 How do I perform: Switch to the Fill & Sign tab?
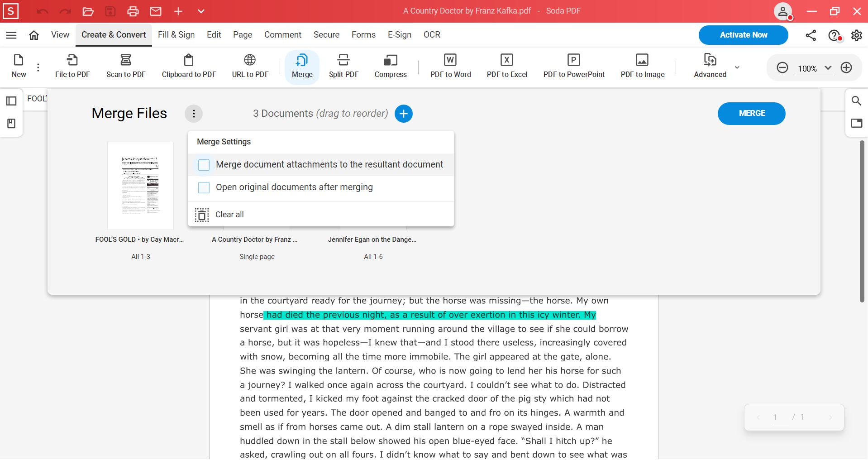[x=176, y=34]
